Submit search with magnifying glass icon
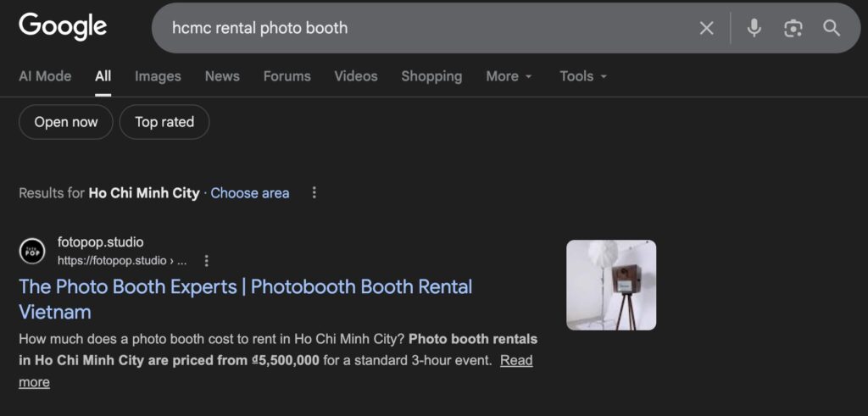868x416 pixels. coord(832,28)
